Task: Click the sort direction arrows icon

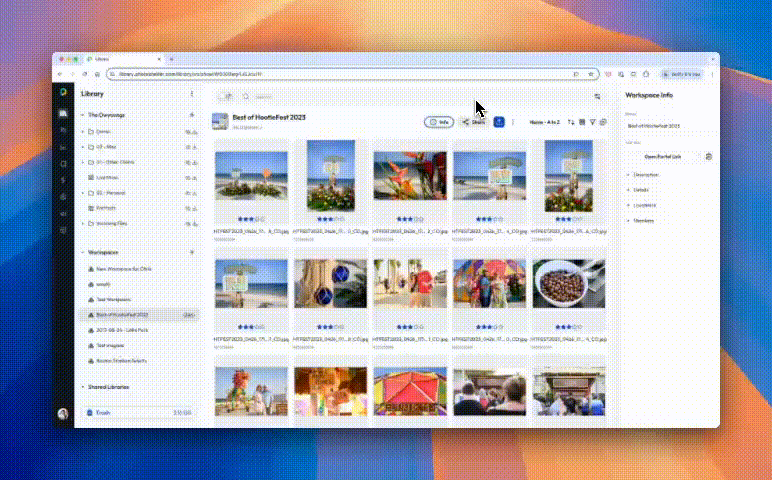Action: [x=571, y=122]
